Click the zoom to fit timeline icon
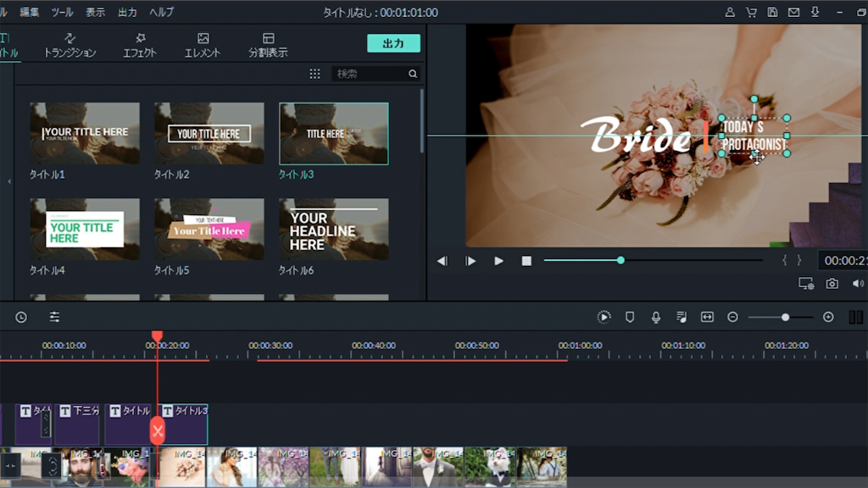868x488 pixels. (707, 317)
